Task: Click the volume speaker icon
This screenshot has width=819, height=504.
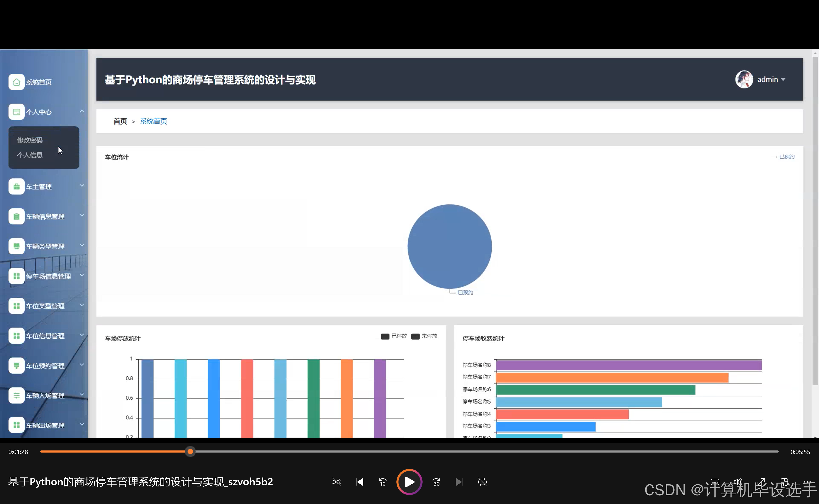Action: click(x=738, y=482)
